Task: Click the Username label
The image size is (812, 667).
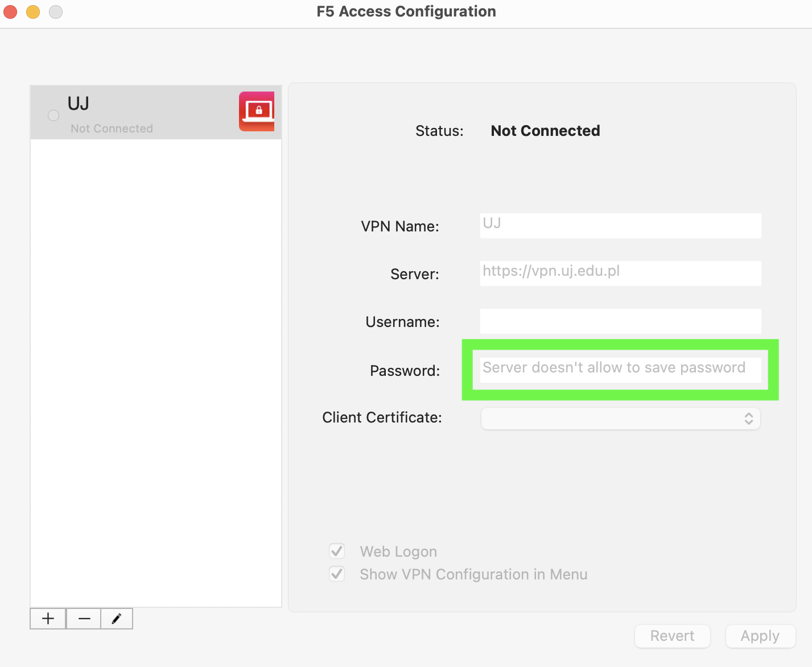Action: [x=402, y=322]
